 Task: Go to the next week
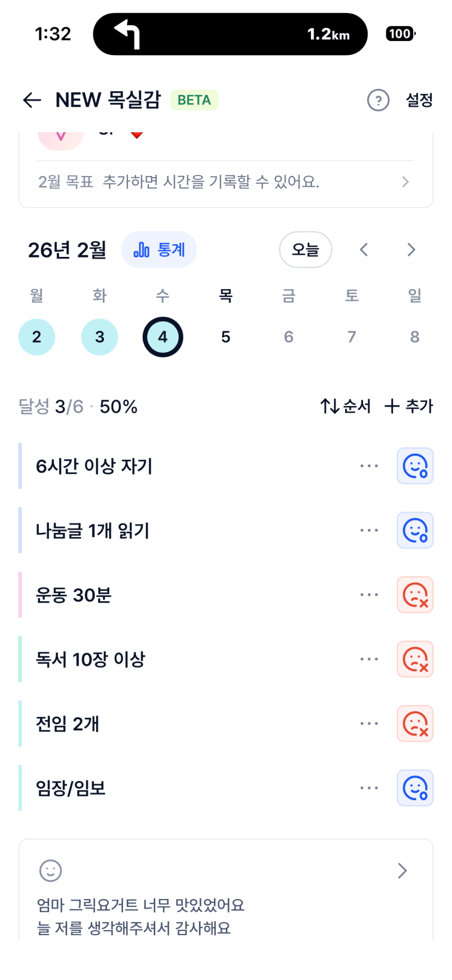coord(411,250)
